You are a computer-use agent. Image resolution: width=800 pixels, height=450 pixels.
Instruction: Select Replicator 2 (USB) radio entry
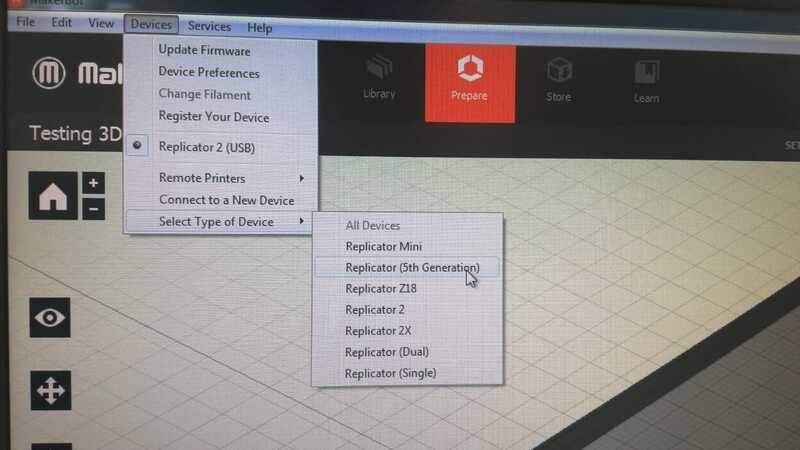point(220,147)
